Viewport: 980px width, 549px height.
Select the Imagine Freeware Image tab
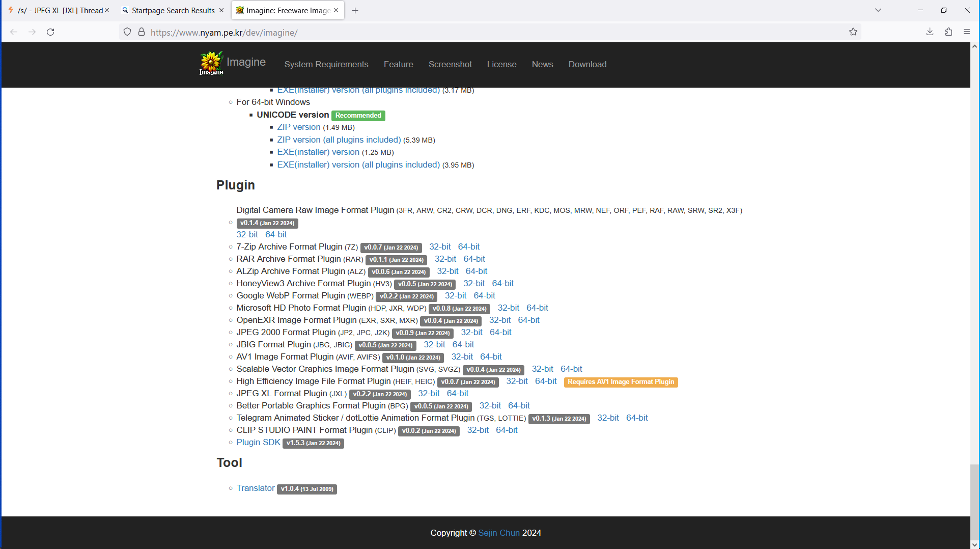pos(288,10)
